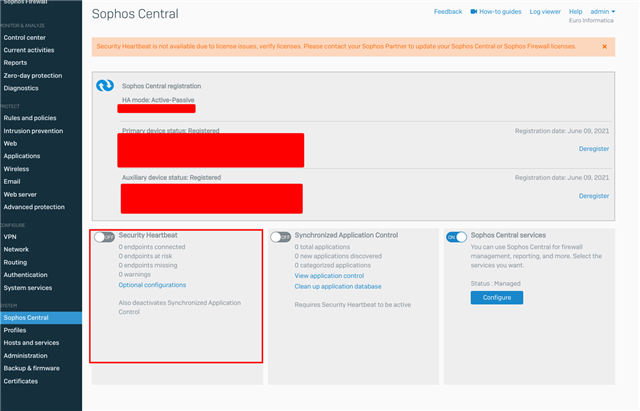The image size is (640, 411).
Task: Click the Feedback link
Action: tap(448, 11)
